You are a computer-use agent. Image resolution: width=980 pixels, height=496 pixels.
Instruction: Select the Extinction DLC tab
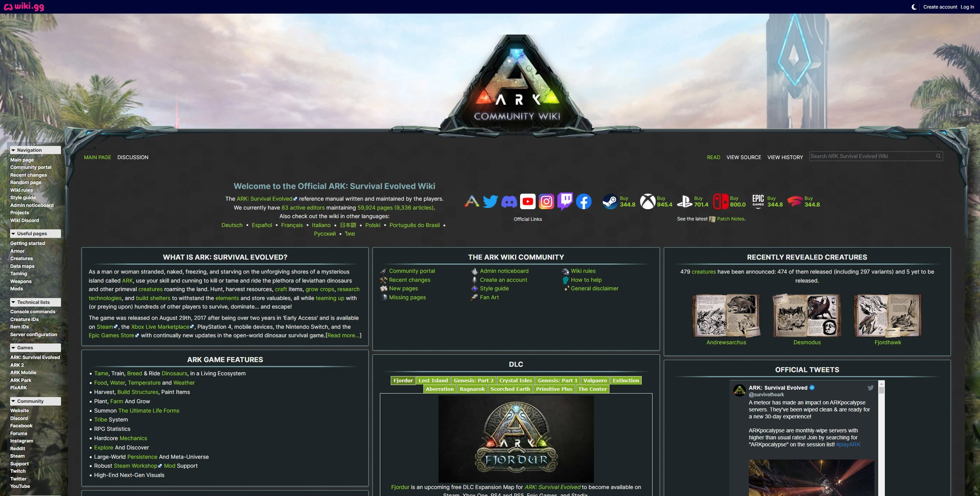tap(626, 380)
